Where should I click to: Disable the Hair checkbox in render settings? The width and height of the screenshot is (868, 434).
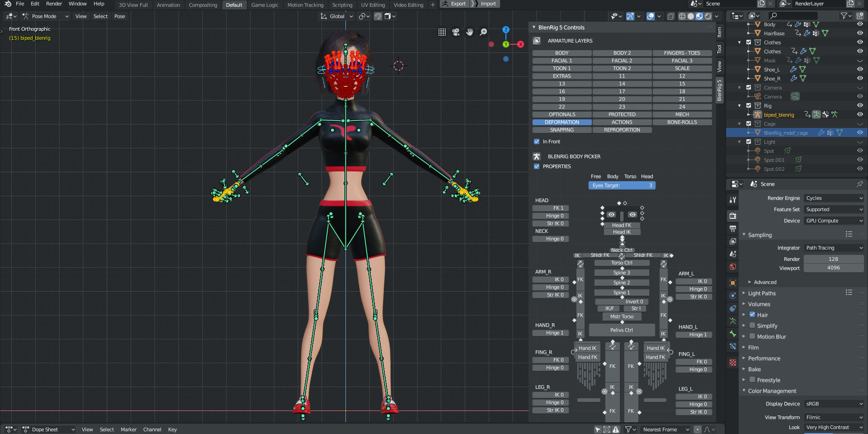click(752, 315)
